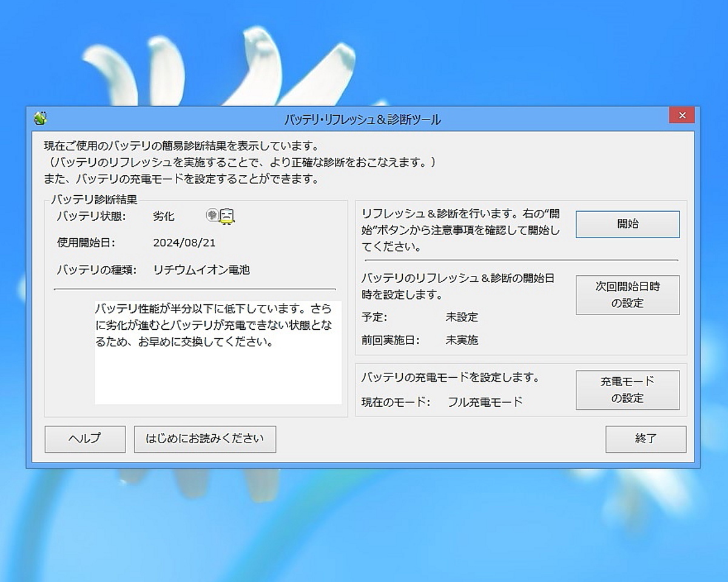Click the バッテリの種類 label

(x=96, y=270)
